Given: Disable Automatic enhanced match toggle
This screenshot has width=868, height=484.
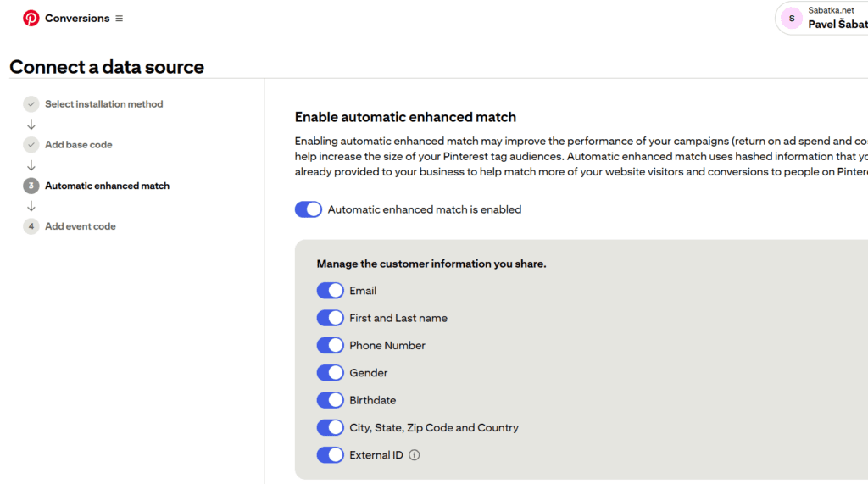Looking at the screenshot, I should [x=309, y=209].
